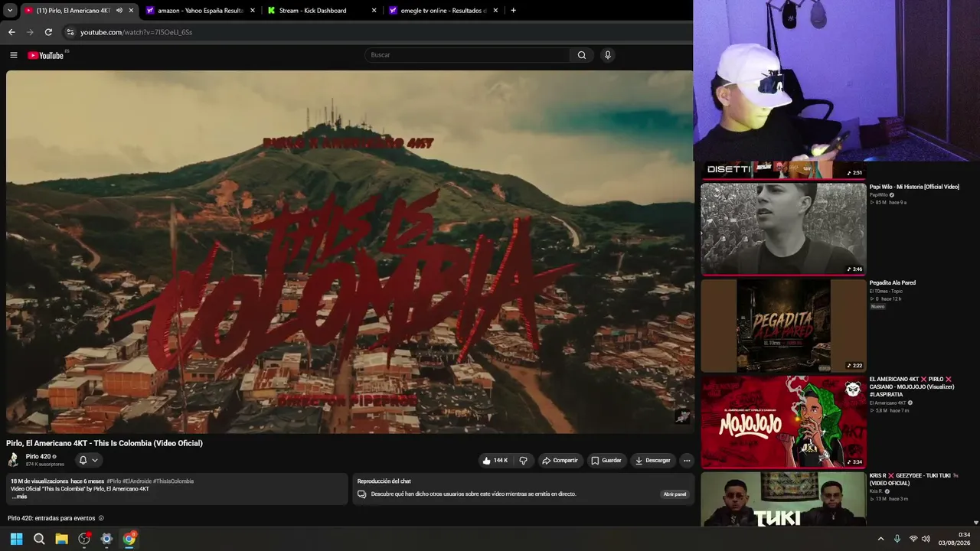Image resolution: width=980 pixels, height=551 pixels.
Task: Like the video with 144 K likes
Action: 495,461
